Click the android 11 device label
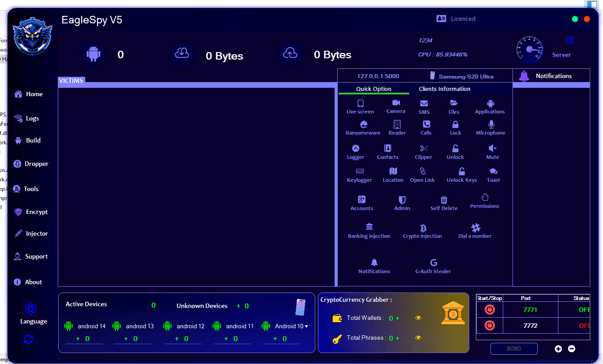The width and height of the screenshot is (603, 364). [x=240, y=326]
